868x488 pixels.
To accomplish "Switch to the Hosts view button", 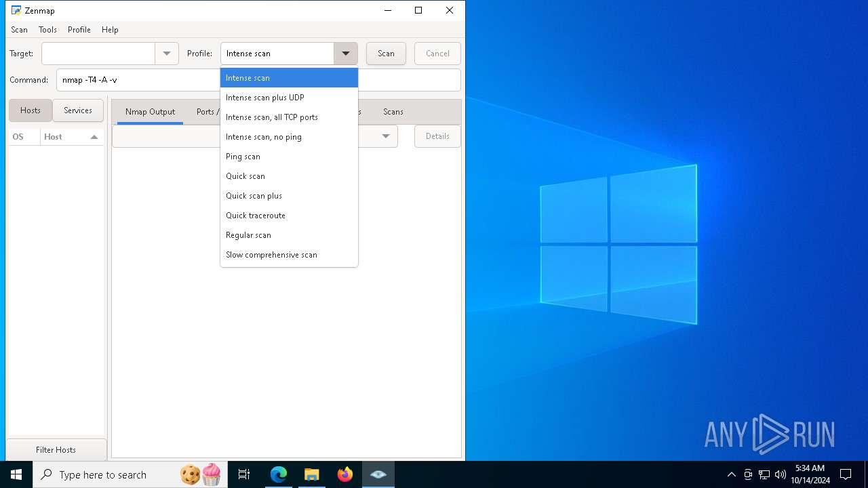I will click(31, 110).
